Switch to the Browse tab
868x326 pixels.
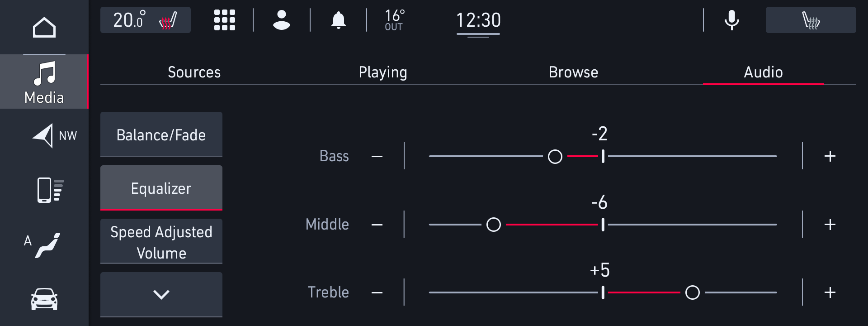click(573, 72)
